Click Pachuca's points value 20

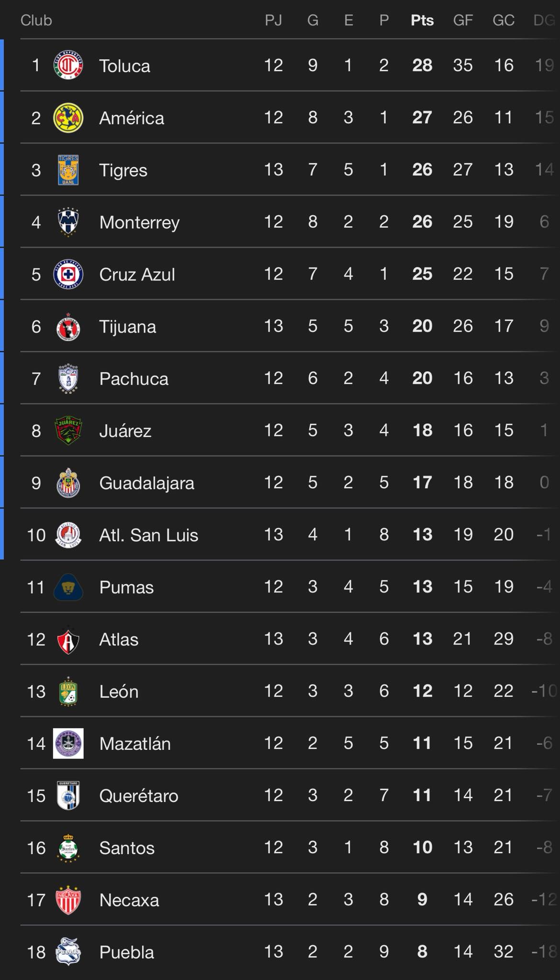click(x=422, y=379)
